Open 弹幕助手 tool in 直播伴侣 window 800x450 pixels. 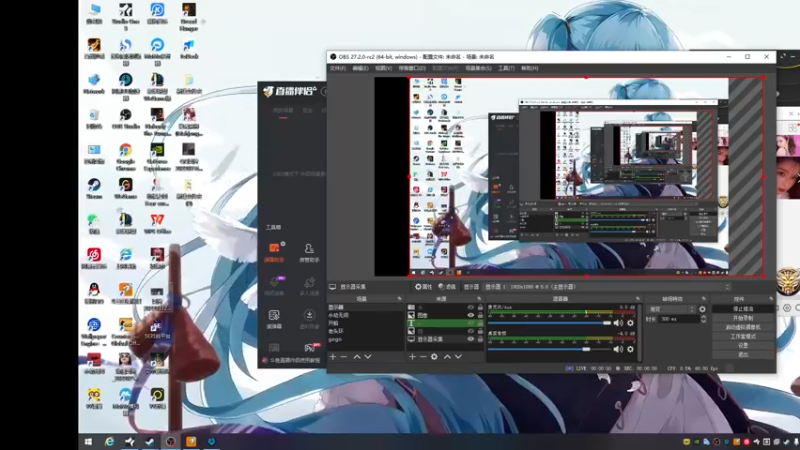click(274, 252)
